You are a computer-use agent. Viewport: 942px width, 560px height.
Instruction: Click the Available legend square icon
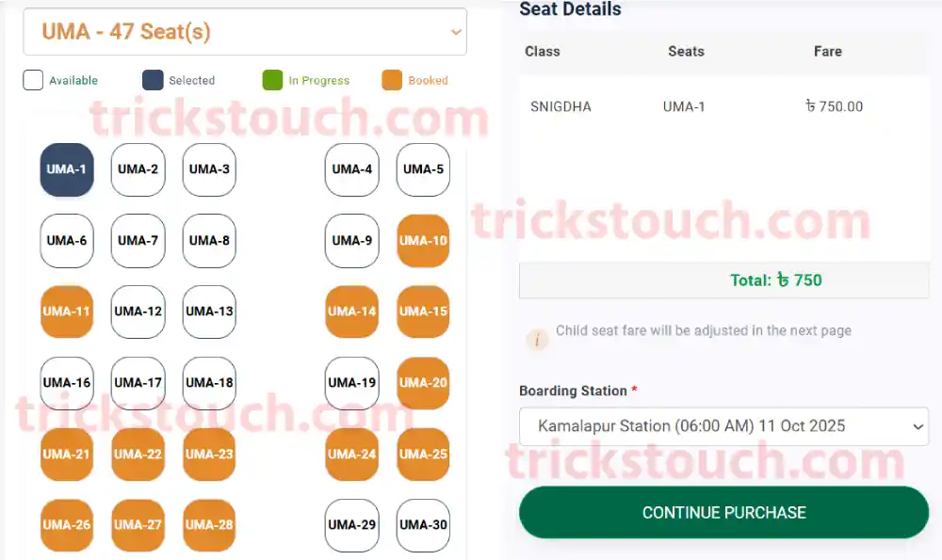(33, 80)
